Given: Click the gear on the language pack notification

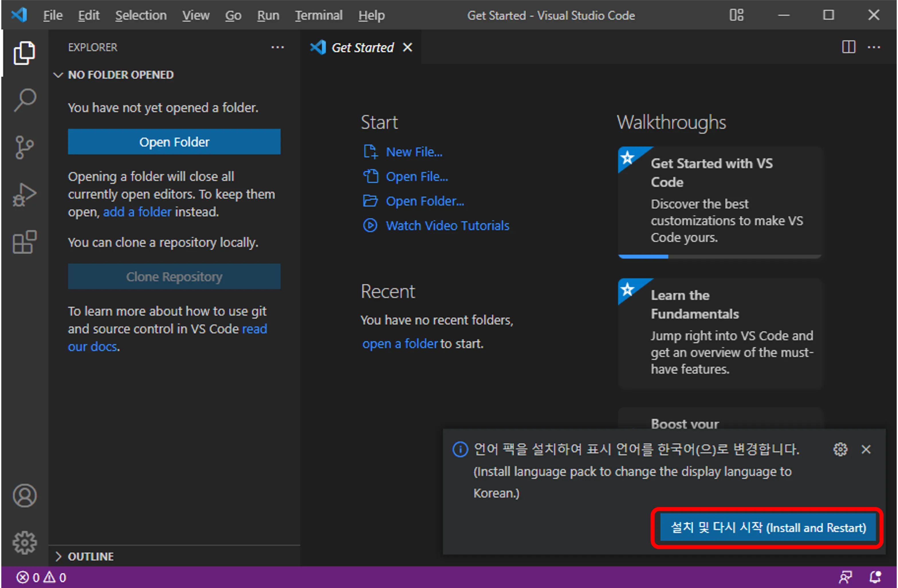Looking at the screenshot, I should [840, 449].
